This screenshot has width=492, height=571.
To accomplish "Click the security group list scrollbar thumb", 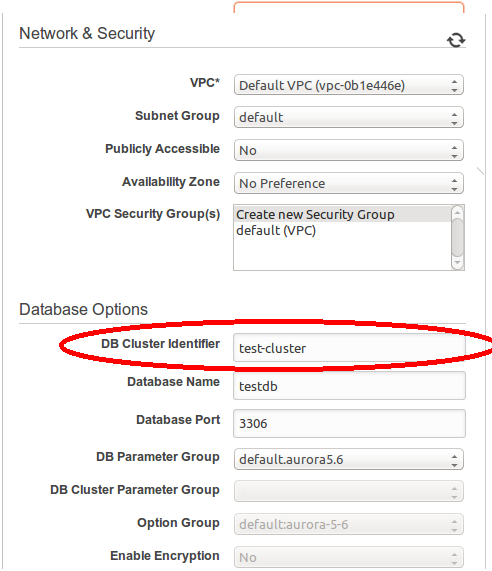I will click(457, 237).
